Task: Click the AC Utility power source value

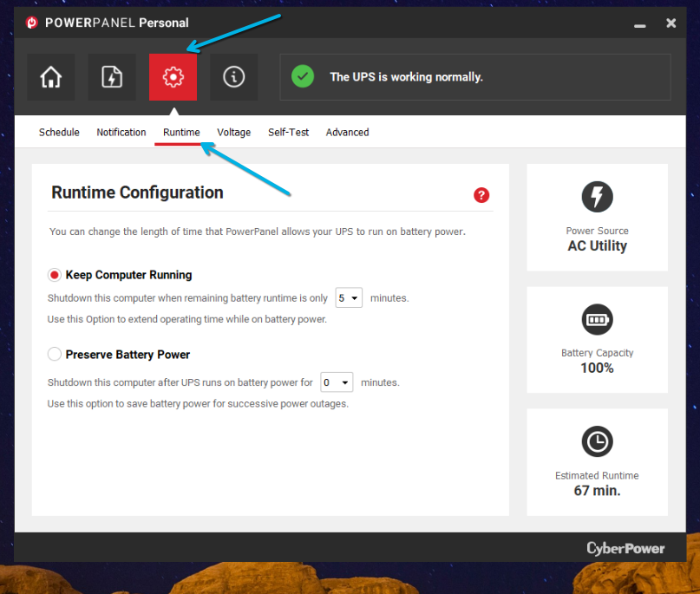Action: (597, 246)
